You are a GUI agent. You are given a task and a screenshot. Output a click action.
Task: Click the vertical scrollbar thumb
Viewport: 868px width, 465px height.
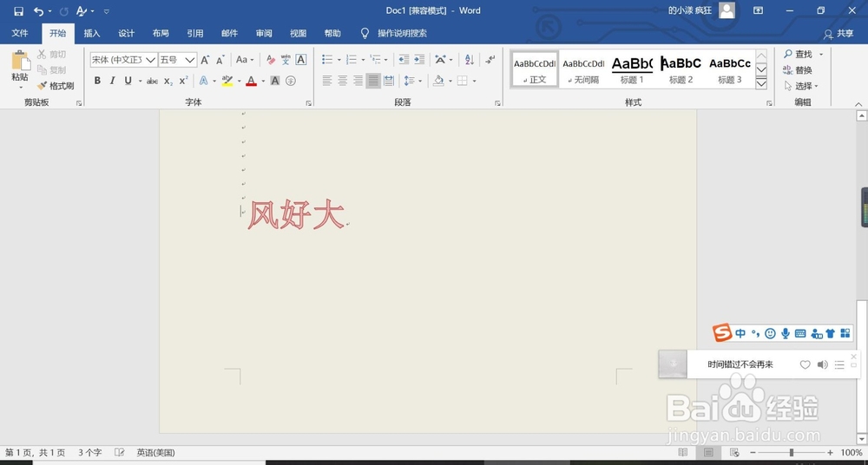click(x=861, y=366)
